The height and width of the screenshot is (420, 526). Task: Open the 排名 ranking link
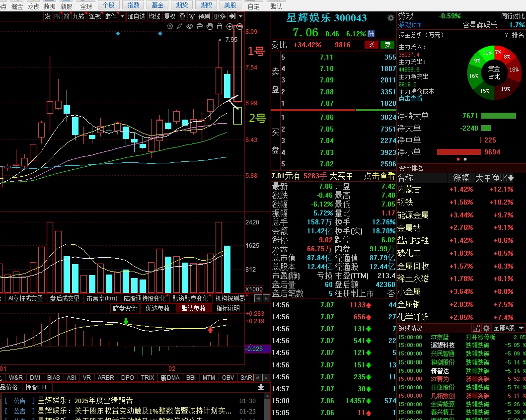[x=518, y=35]
